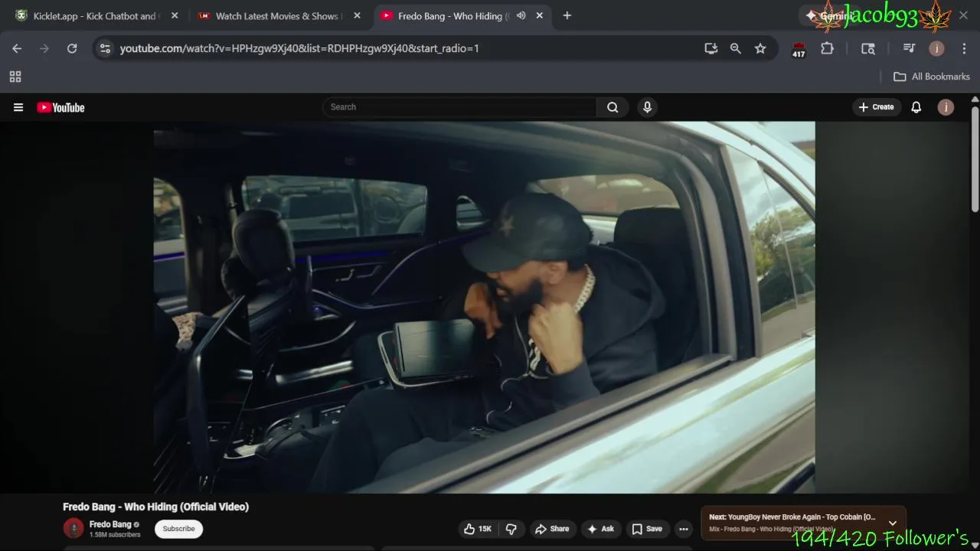980x551 pixels.
Task: Close the Watch Latest Movies tab
Action: click(x=357, y=15)
